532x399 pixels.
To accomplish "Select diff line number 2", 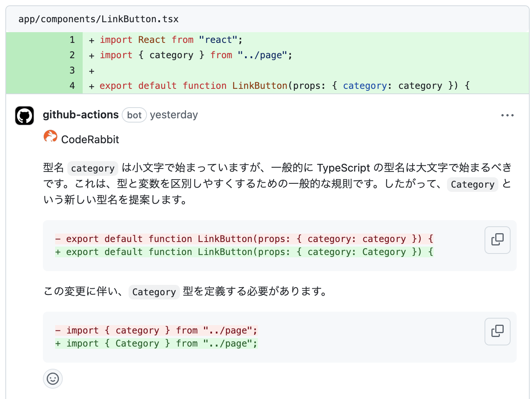I will click(x=72, y=55).
